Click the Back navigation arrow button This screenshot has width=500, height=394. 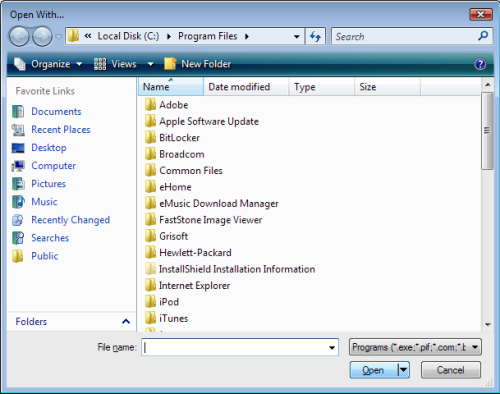19,36
